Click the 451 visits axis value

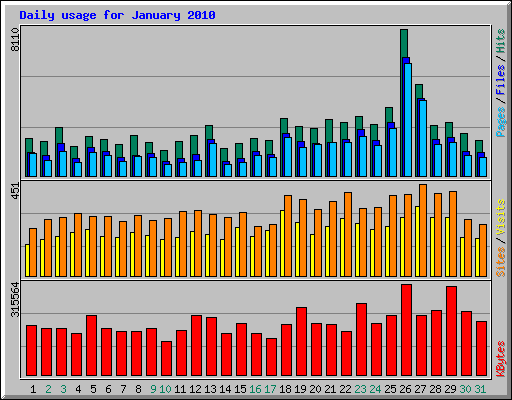click(x=15, y=191)
